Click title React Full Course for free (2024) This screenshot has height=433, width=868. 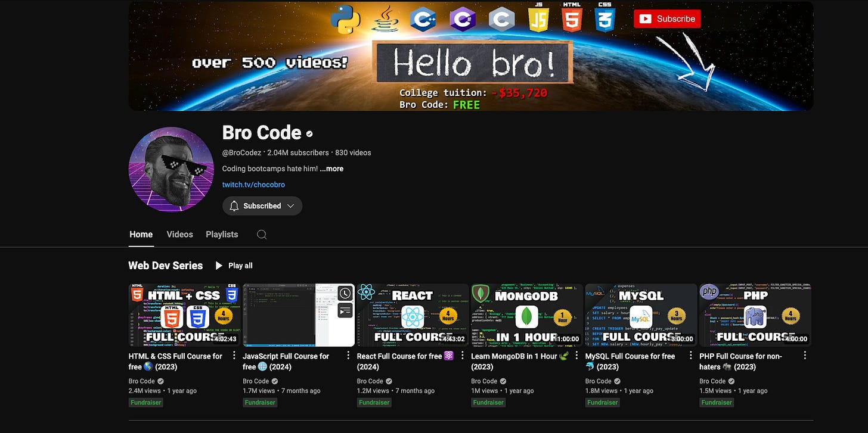point(405,362)
